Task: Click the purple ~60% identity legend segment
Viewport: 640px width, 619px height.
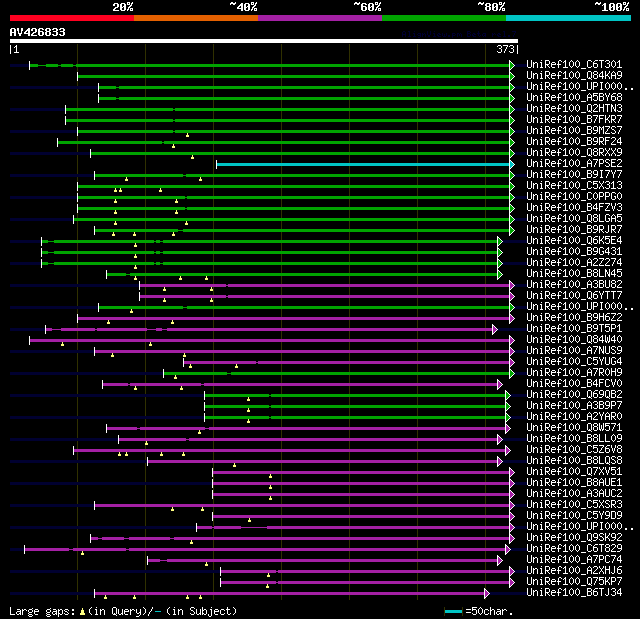Action: tap(320, 18)
